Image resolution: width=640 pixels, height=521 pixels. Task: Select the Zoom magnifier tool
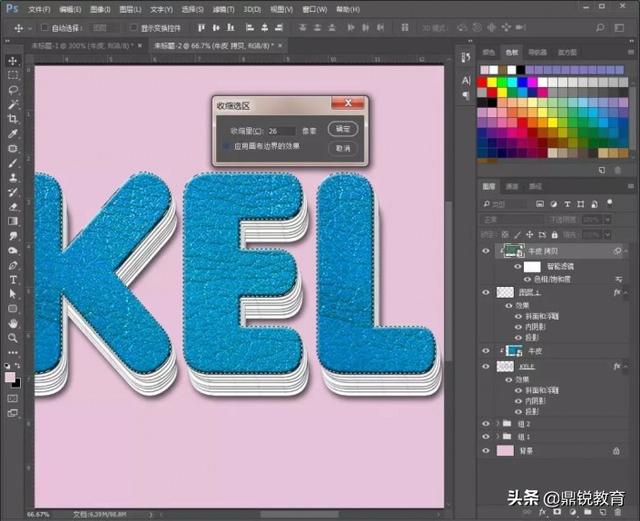(x=13, y=338)
